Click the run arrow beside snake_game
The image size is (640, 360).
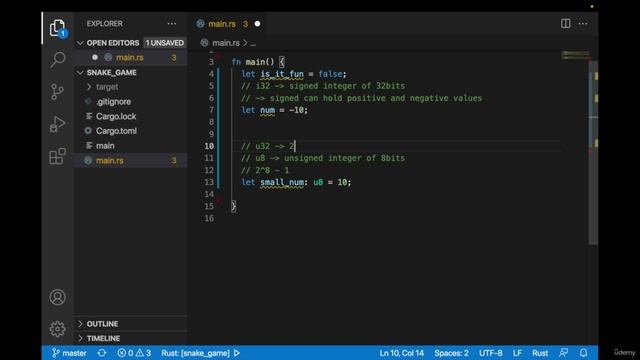237,353
